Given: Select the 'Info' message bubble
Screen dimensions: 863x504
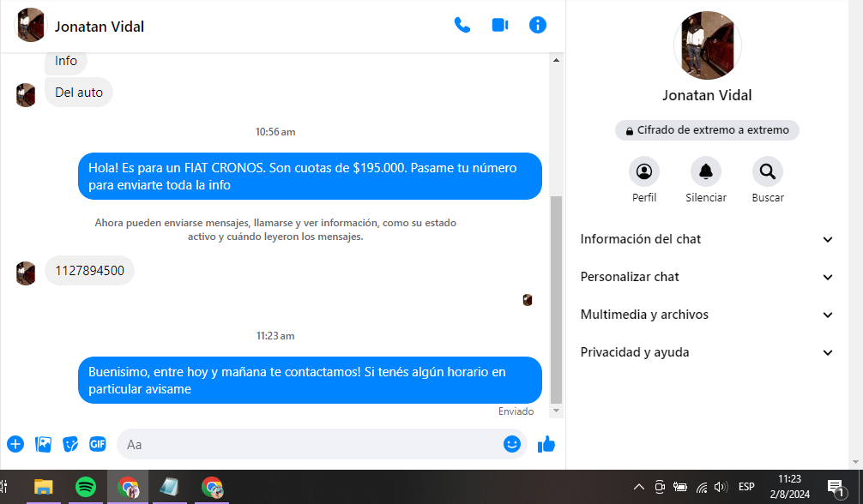Looking at the screenshot, I should coord(65,62).
